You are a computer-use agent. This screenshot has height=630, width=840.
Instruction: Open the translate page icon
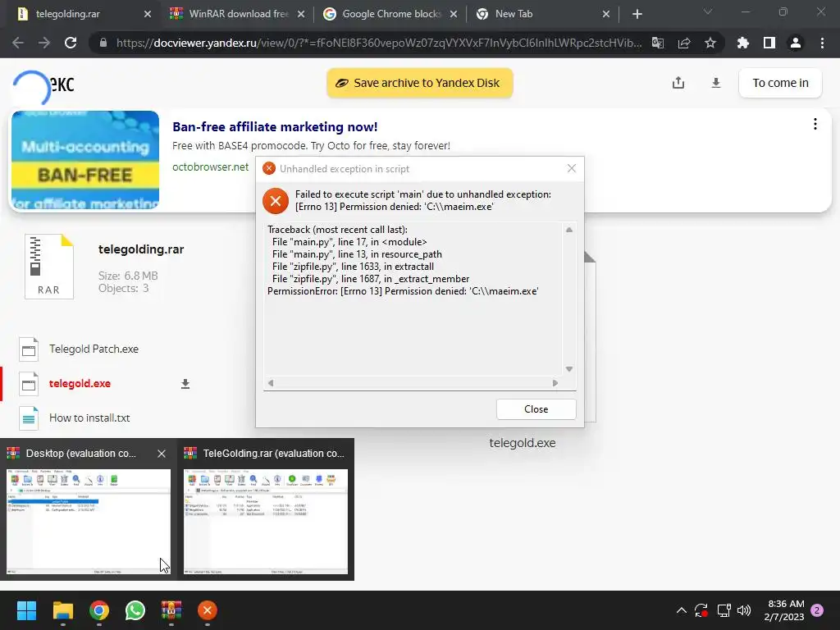658,43
